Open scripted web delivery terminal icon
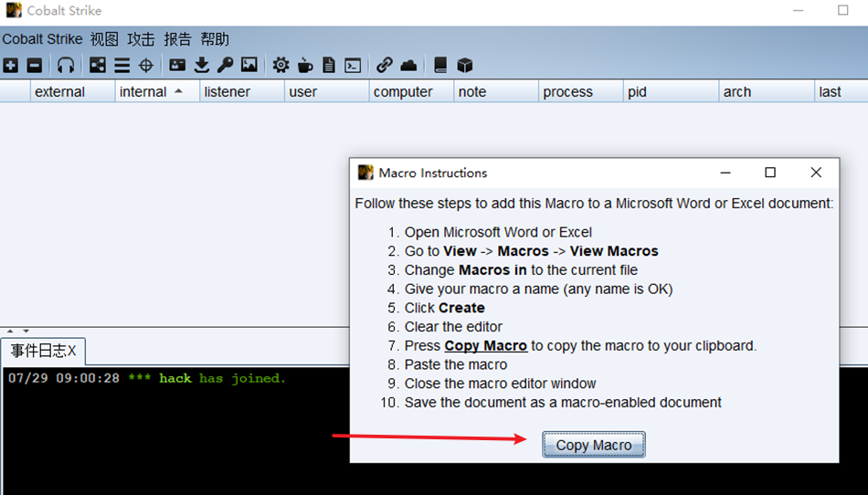The width and height of the screenshot is (868, 495). [x=353, y=65]
